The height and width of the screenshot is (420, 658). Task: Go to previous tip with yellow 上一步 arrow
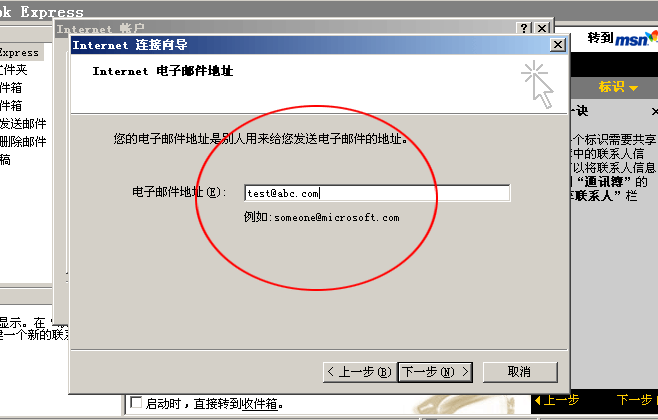point(557,400)
